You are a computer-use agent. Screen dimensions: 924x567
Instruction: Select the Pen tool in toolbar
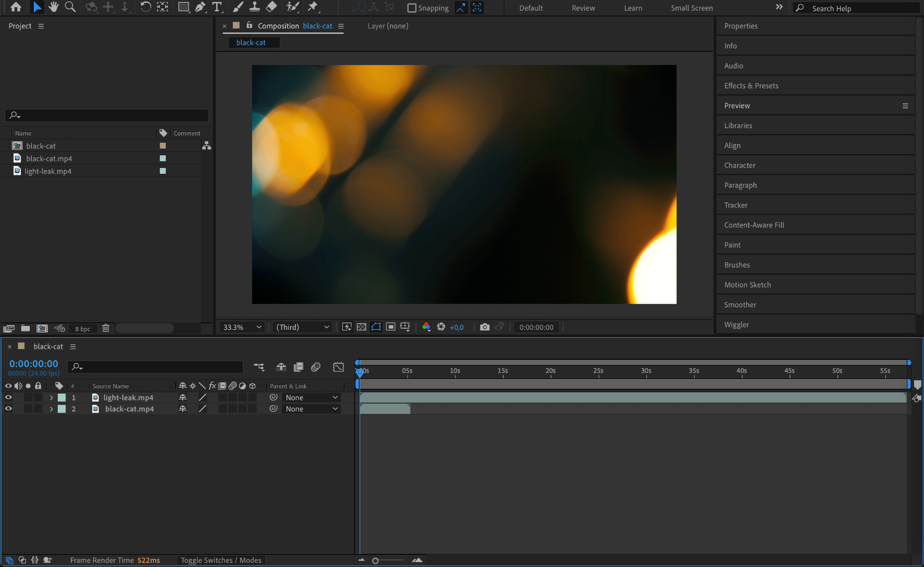pos(200,7)
